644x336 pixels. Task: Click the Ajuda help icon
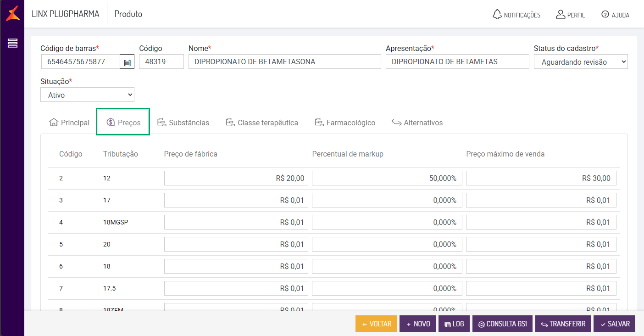click(x=605, y=15)
